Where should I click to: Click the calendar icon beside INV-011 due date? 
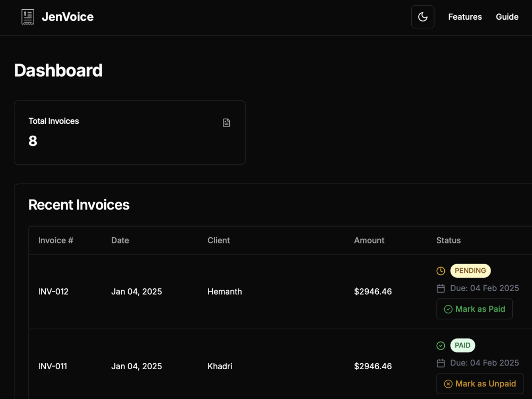(440, 363)
